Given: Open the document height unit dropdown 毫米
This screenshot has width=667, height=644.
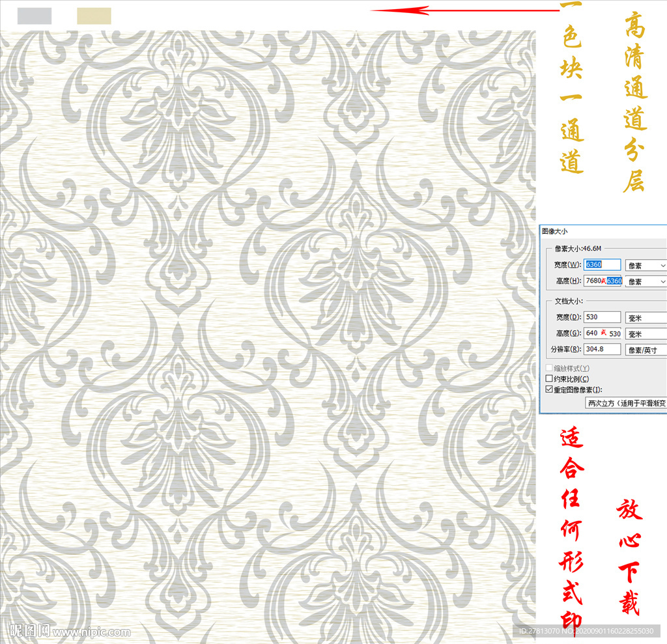Looking at the screenshot, I should point(646,334).
